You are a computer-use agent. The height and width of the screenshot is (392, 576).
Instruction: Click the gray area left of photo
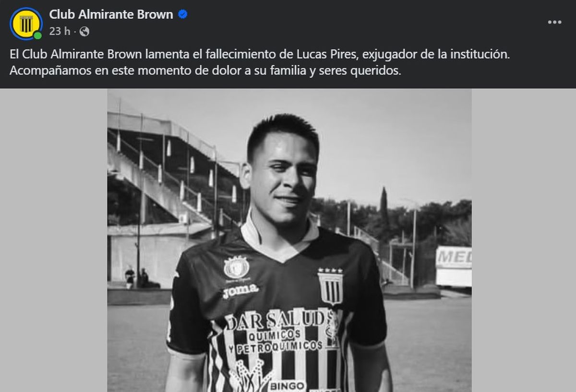coord(53,240)
